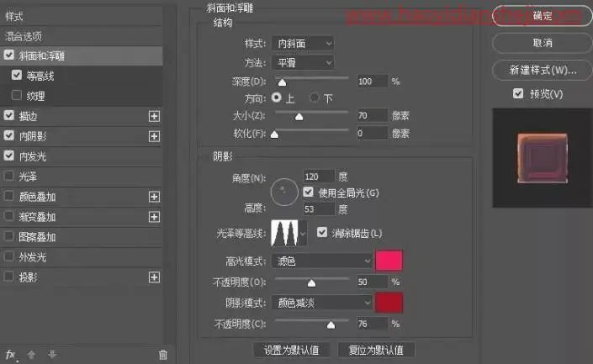Toggle the 斜面和浮雕 checkbox
Screen dimensions: 593x364
click(x=9, y=55)
